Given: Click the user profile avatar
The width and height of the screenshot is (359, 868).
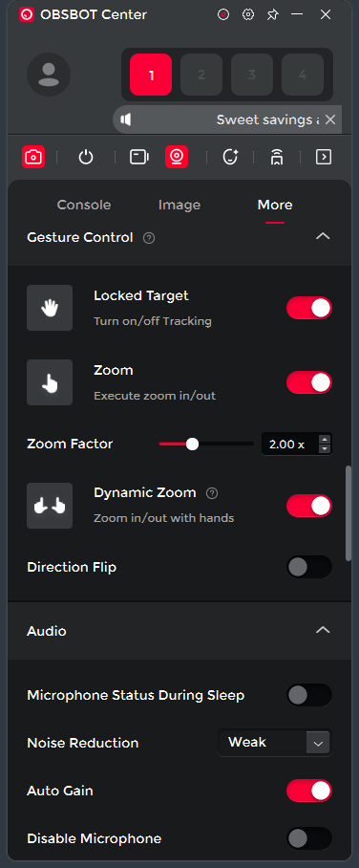Looking at the screenshot, I should click(x=49, y=75).
